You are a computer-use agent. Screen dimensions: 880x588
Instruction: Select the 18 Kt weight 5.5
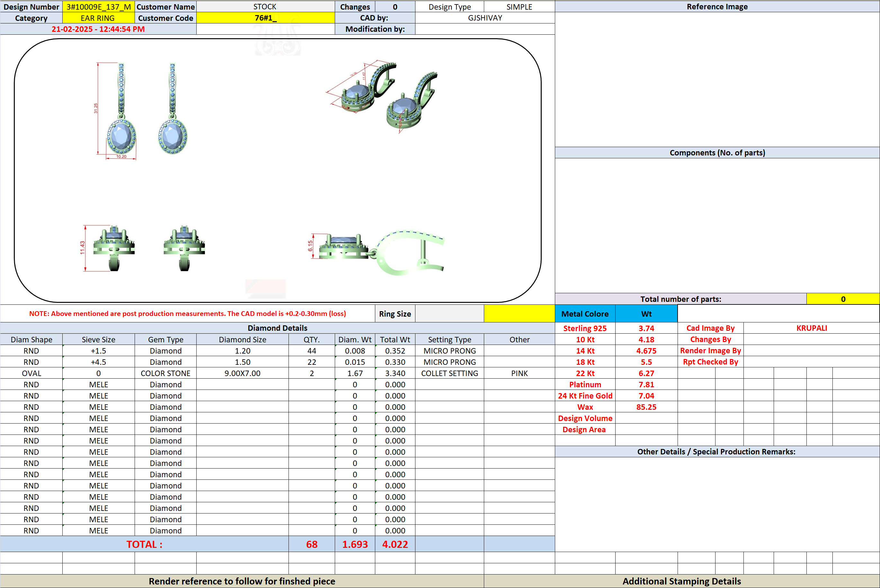click(x=646, y=362)
